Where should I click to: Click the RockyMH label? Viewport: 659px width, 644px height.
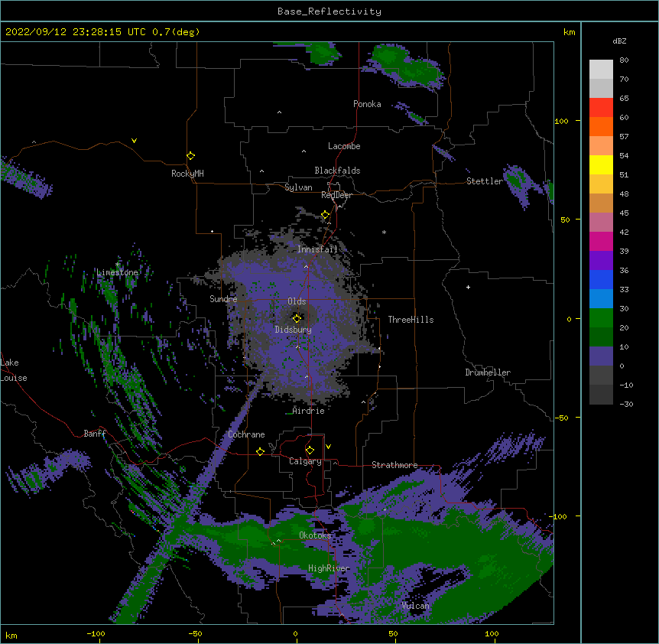(187, 174)
